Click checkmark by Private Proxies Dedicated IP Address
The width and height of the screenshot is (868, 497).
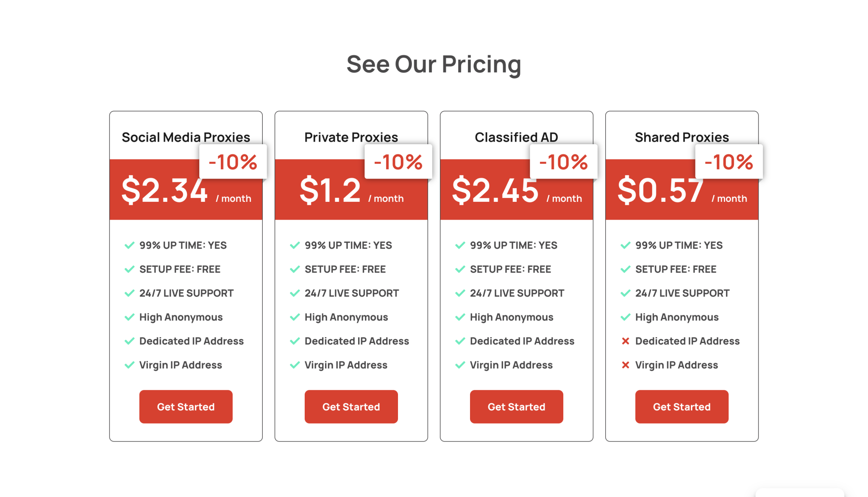(295, 341)
